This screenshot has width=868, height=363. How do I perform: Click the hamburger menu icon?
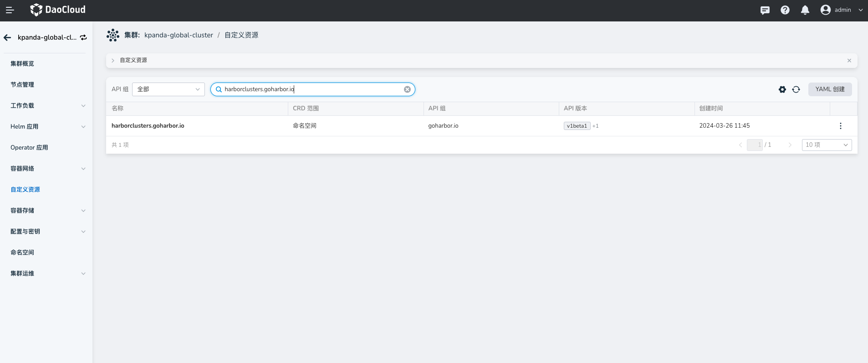point(10,10)
